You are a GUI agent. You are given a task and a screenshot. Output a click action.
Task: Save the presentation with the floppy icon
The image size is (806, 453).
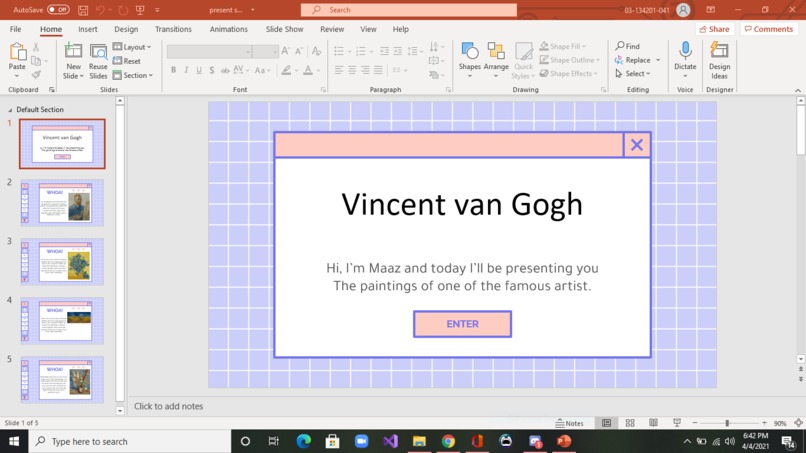(x=83, y=10)
